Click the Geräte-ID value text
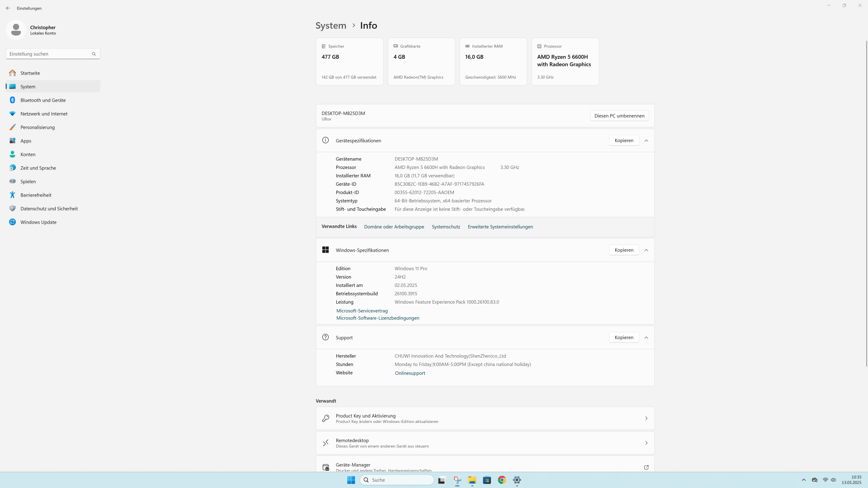The image size is (868, 488). point(439,184)
